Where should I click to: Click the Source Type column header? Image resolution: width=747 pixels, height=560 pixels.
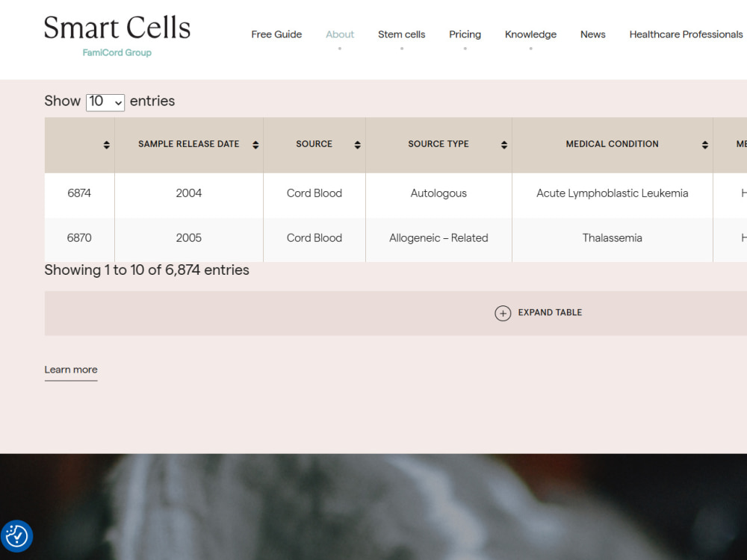click(x=438, y=144)
